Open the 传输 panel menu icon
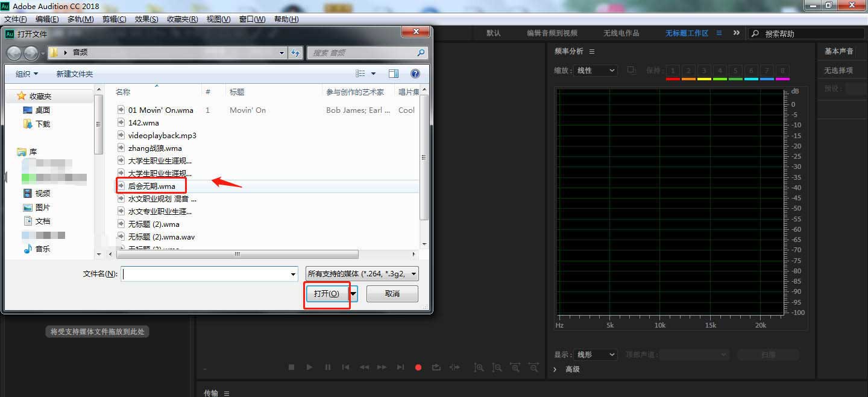The height and width of the screenshot is (397, 868). (x=227, y=393)
